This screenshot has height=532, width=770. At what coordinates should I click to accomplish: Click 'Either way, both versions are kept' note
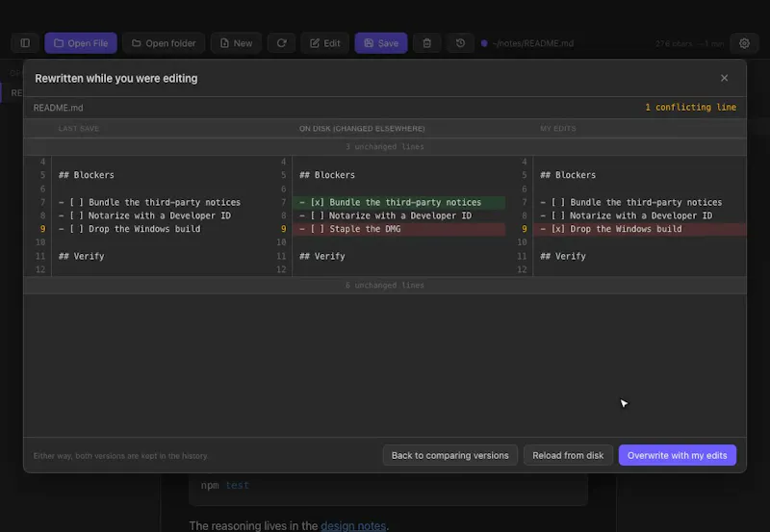121,456
